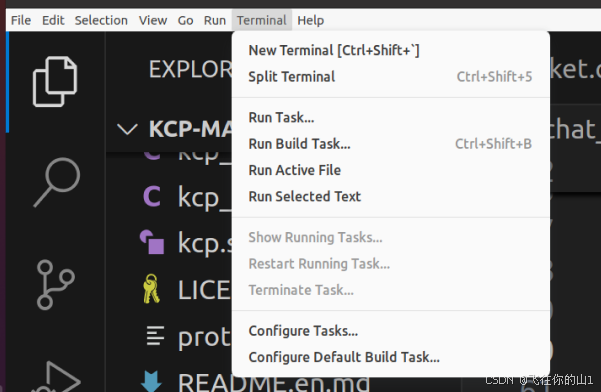601x392 pixels.
Task: Click Restart Running Task... entry
Action: 391,264
